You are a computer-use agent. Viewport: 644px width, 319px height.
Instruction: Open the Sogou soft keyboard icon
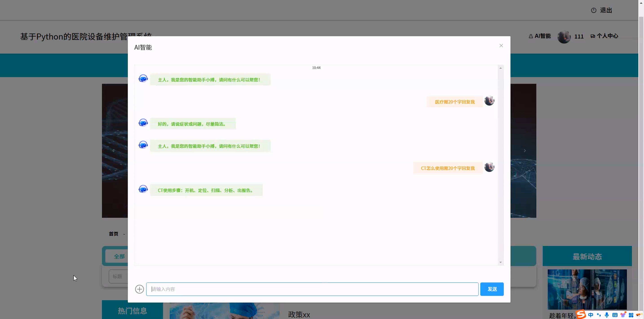tap(615, 315)
